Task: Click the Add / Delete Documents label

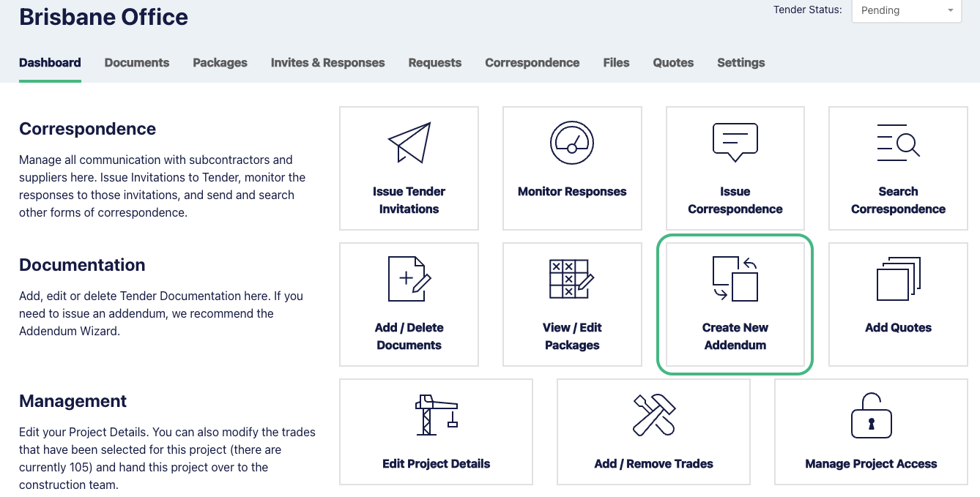Action: 409,336
